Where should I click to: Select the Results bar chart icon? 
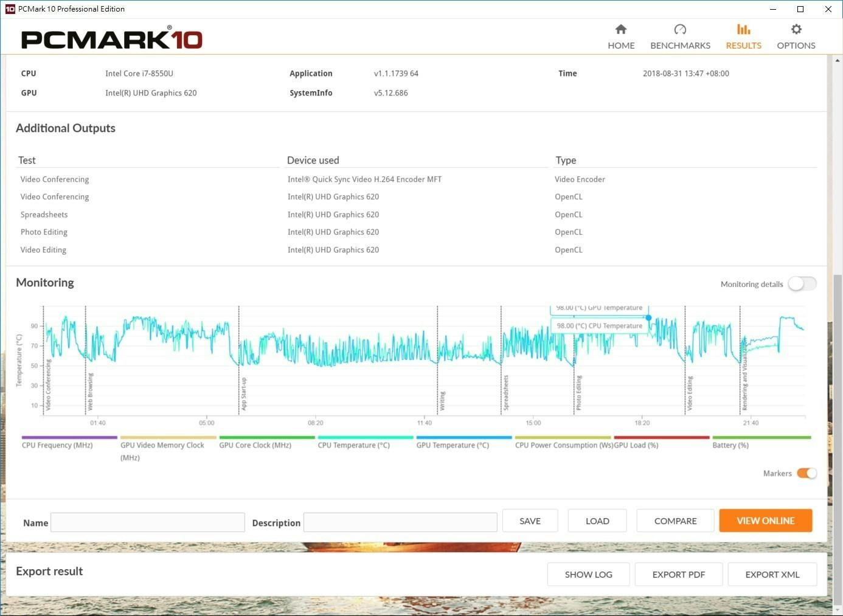click(x=743, y=30)
